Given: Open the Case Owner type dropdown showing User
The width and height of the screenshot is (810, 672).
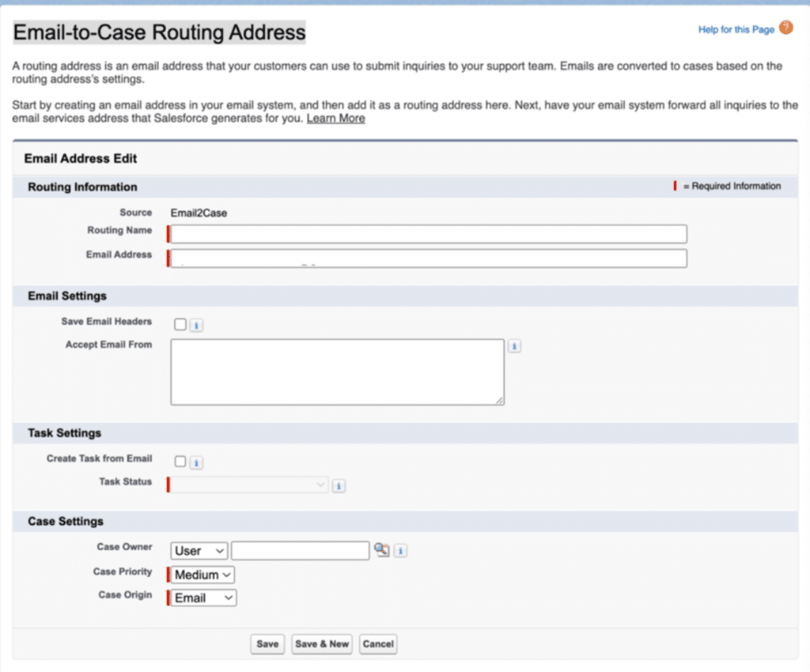Looking at the screenshot, I should pos(199,550).
